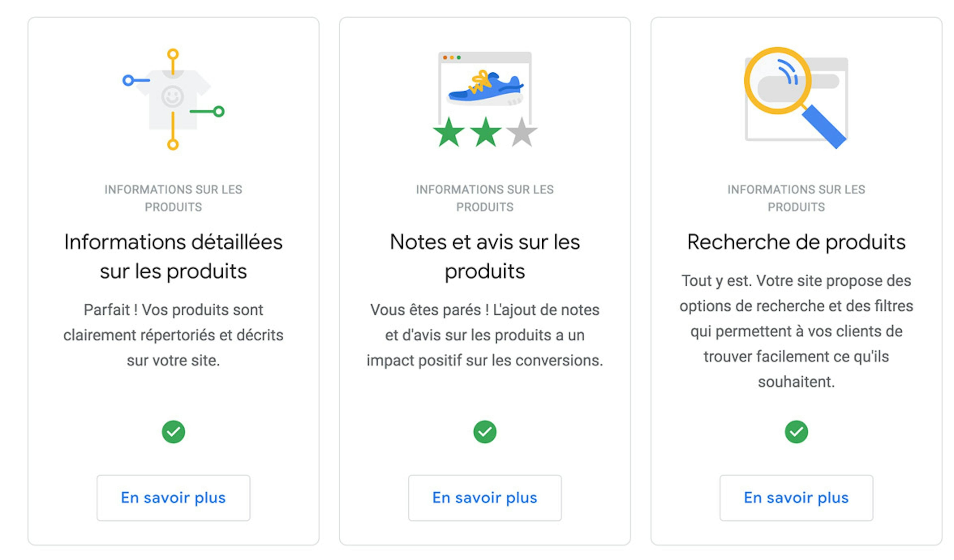Click 'En savoir plus' on the middle card
Viewport: 954px width, 560px height.
(485, 497)
